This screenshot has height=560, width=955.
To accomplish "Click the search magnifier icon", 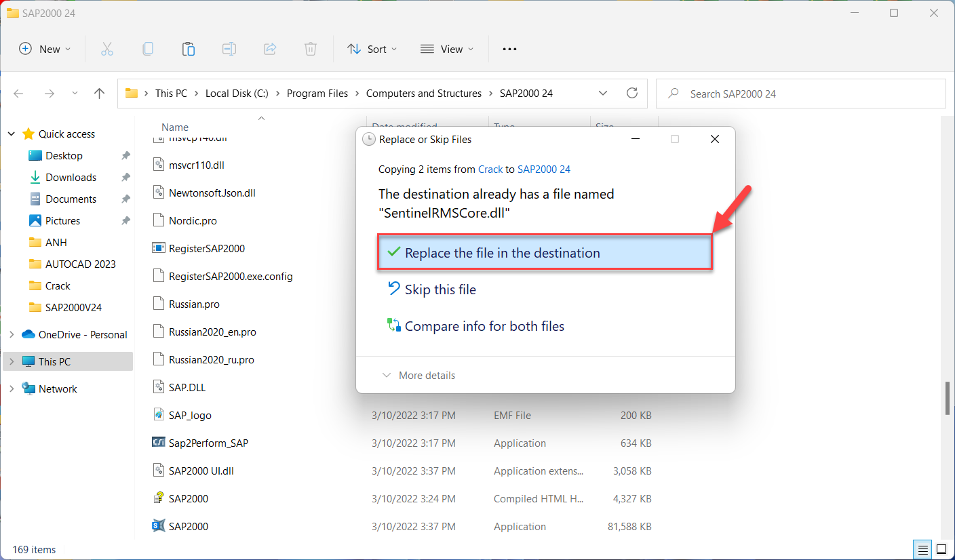I will 673,94.
